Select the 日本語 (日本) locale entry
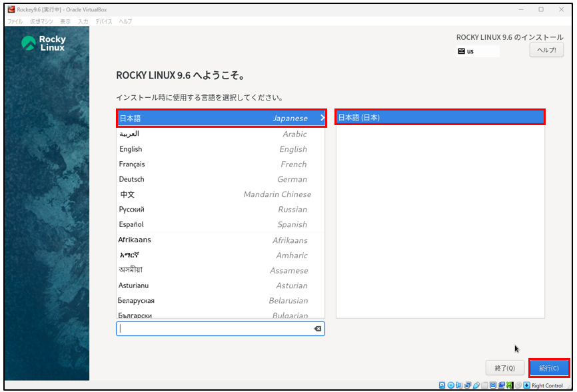This screenshot has height=392, width=577. pos(440,118)
